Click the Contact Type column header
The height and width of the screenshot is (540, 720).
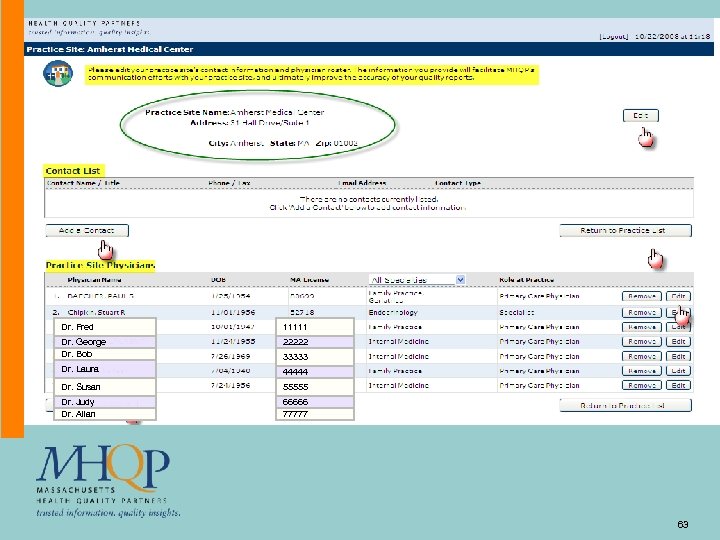click(458, 183)
